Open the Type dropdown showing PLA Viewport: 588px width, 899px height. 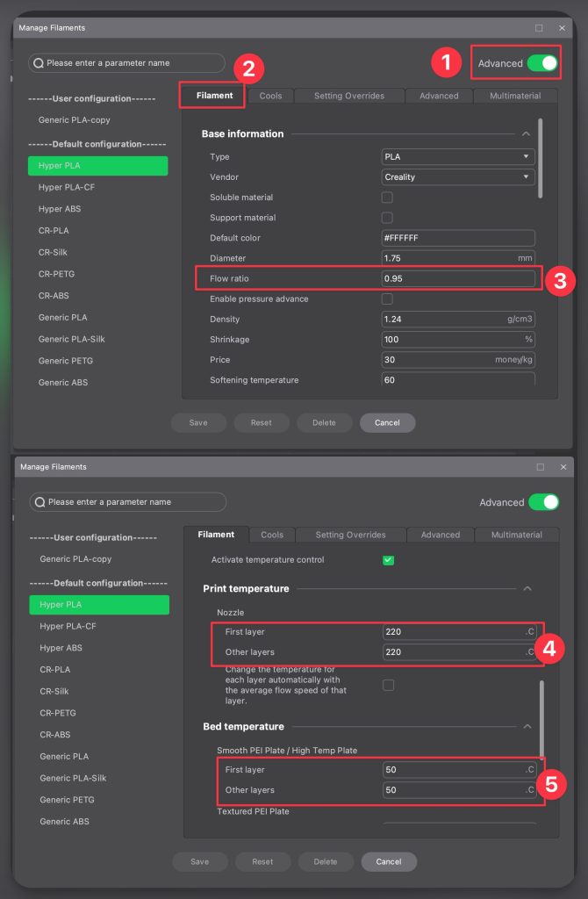[458, 157]
